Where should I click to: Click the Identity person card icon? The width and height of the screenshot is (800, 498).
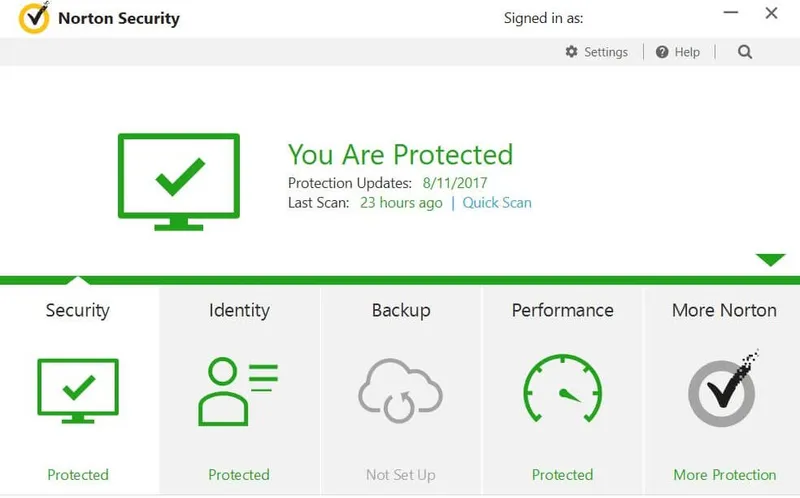coord(238,391)
